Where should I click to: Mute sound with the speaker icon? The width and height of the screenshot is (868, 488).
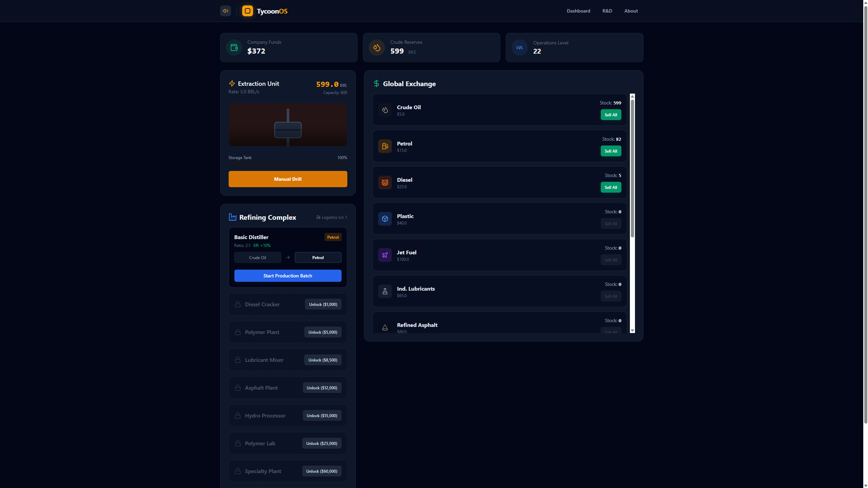(225, 11)
